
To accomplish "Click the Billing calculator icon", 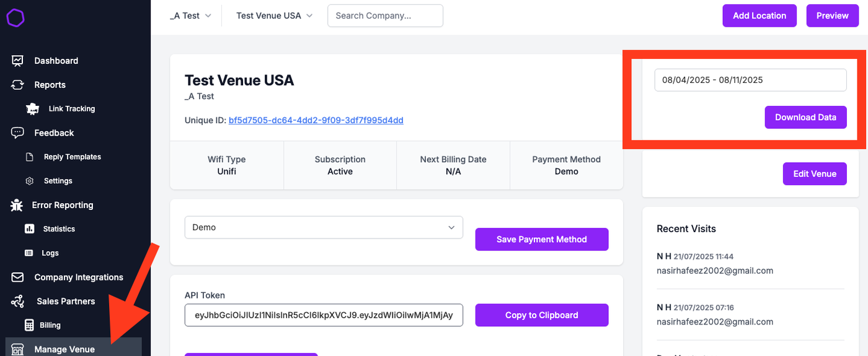I will (x=29, y=325).
